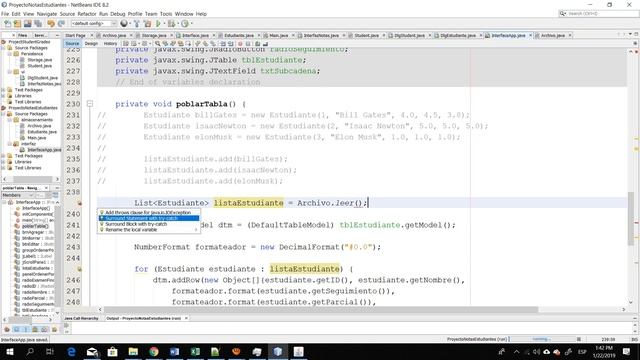Open the Debug Project dropdown arrow
Viewport: 640px width, 360px height.
[x=178, y=24]
